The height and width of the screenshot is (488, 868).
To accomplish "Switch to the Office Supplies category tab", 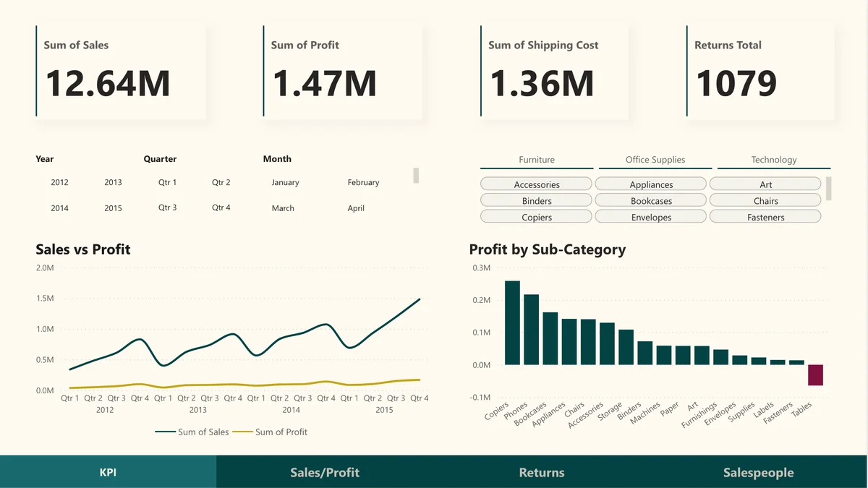I will 655,159.
